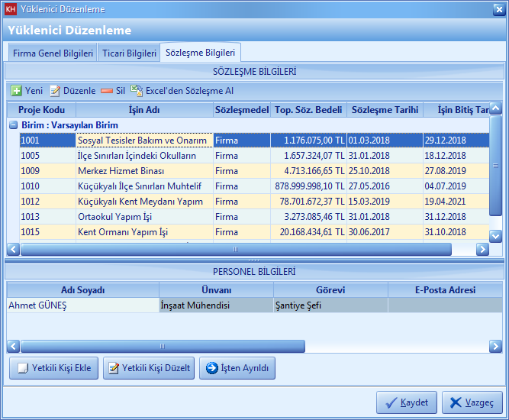509x420 pixels.
Task: Click the Sil delete icon
Action: click(x=107, y=90)
